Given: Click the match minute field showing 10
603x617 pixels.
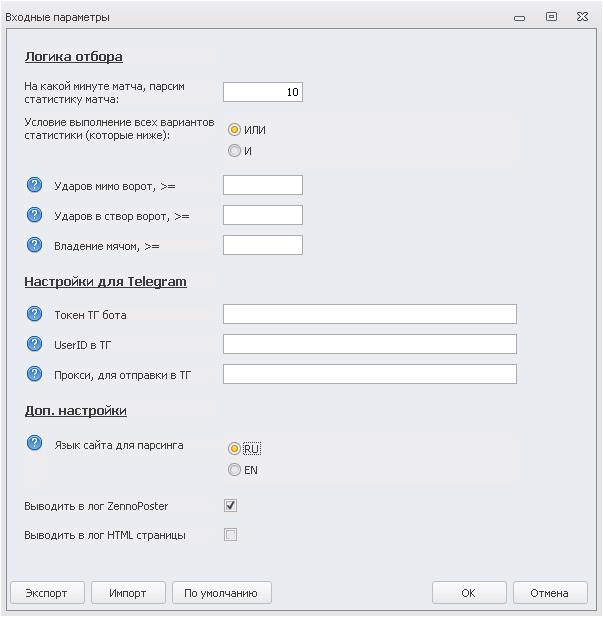Looking at the screenshot, I should tap(262, 92).
